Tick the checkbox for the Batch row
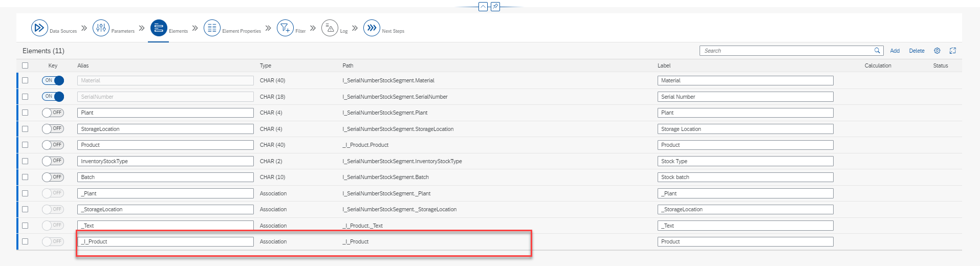 click(25, 177)
